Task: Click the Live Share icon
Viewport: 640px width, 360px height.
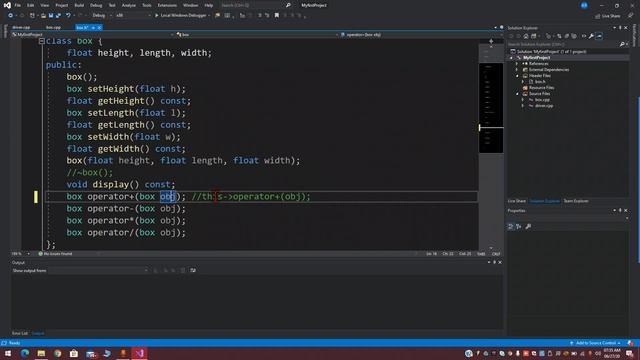Action: pyautogui.click(x=598, y=16)
